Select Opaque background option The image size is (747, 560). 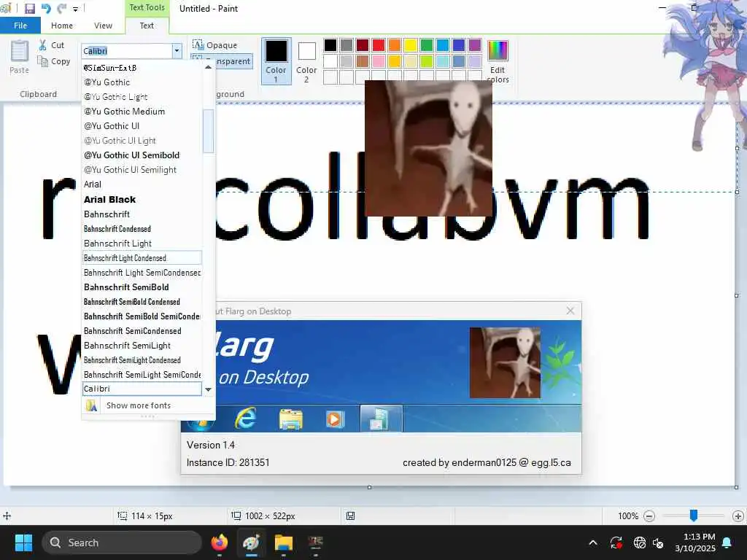click(215, 44)
